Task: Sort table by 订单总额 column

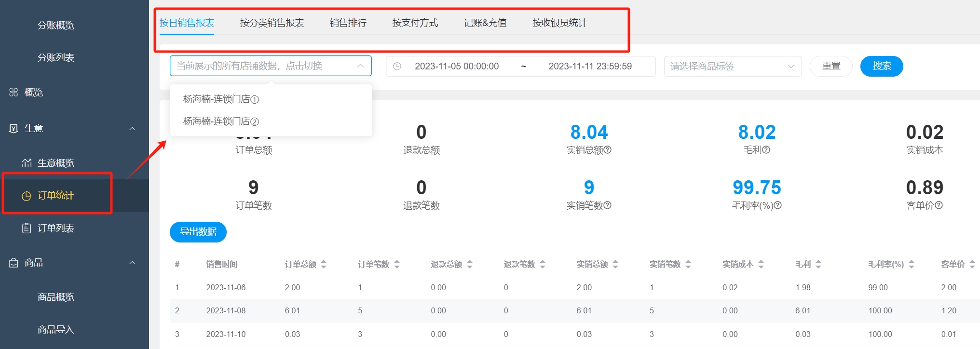Action: click(324, 264)
